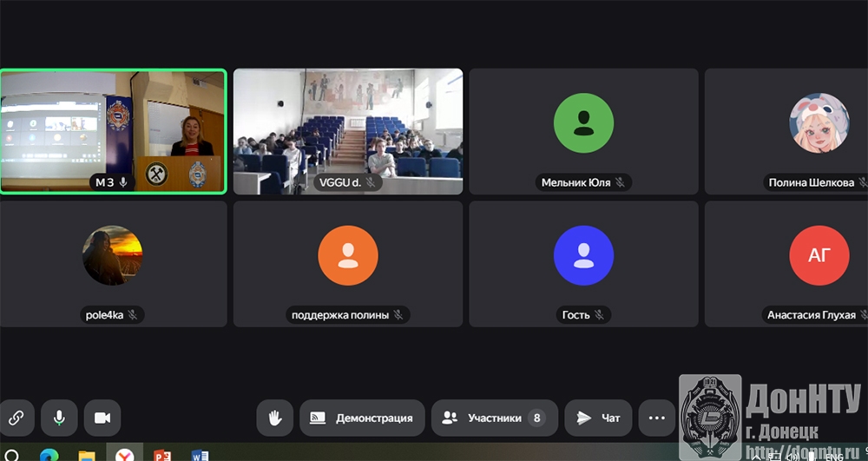This screenshot has height=461, width=868.
Task: Click the muted mic icon beside Мельник Юля
Action: [x=621, y=182]
